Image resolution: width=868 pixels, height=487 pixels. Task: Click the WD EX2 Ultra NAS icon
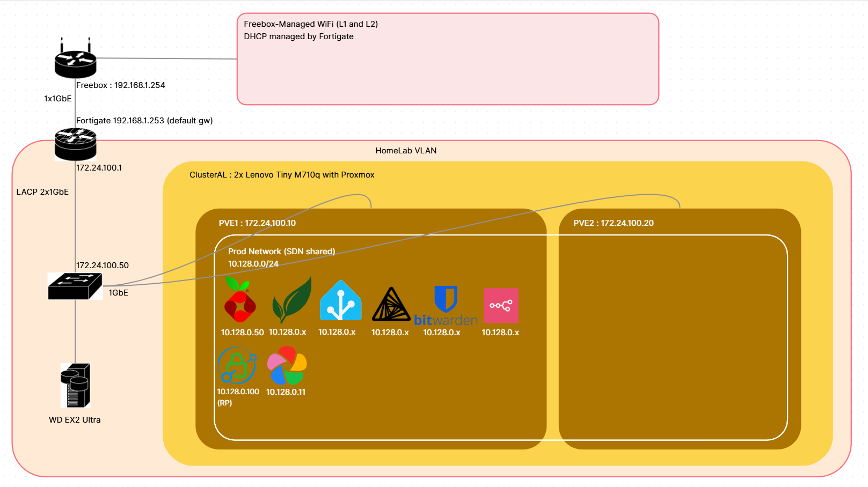(75, 386)
